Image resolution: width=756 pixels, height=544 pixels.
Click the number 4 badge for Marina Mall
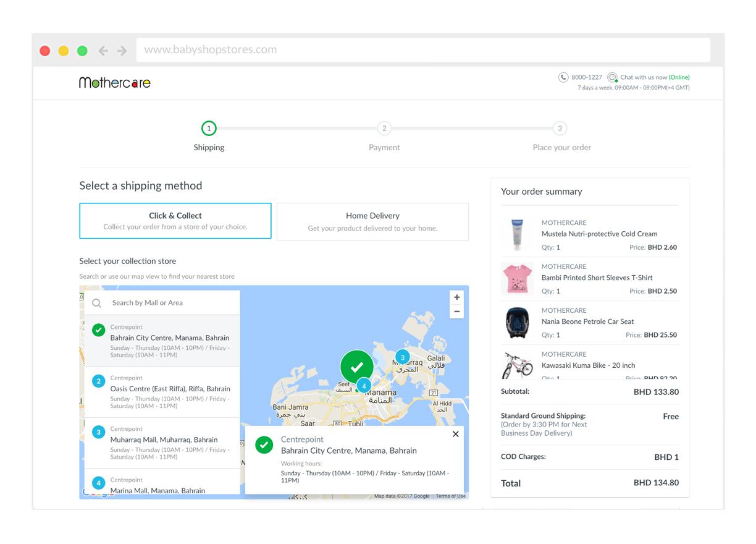pyautogui.click(x=98, y=483)
